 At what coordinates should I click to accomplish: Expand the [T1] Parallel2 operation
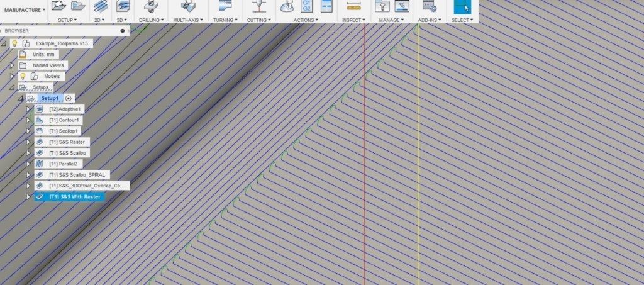(x=28, y=164)
